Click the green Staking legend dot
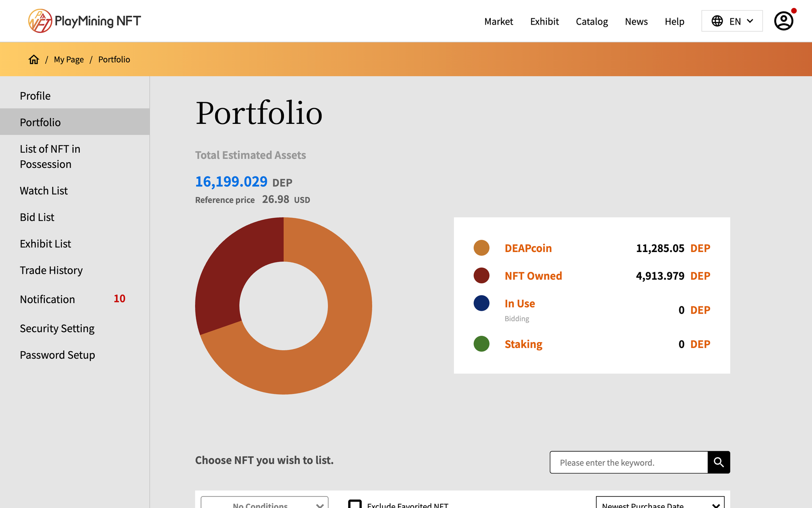The image size is (812, 508). tap(481, 344)
